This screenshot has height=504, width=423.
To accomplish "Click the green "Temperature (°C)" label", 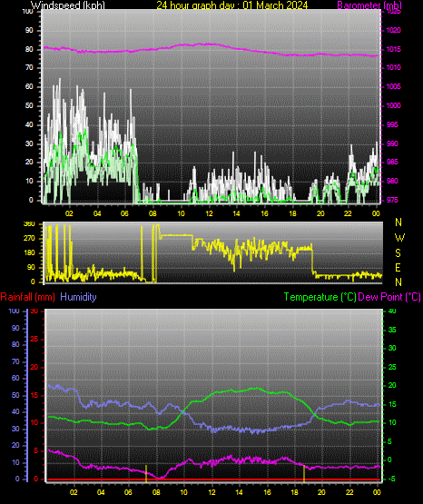I will tap(320, 297).
